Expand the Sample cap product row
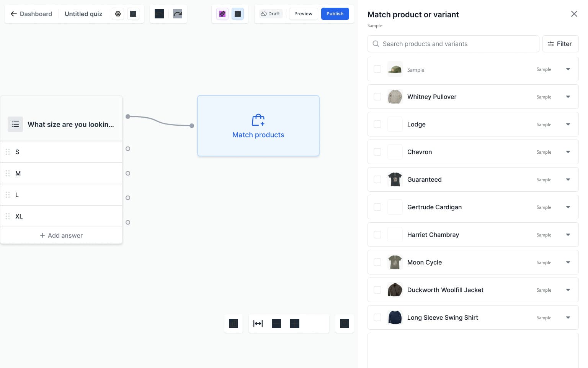Viewport: 588px width, 368px height. 568,69
